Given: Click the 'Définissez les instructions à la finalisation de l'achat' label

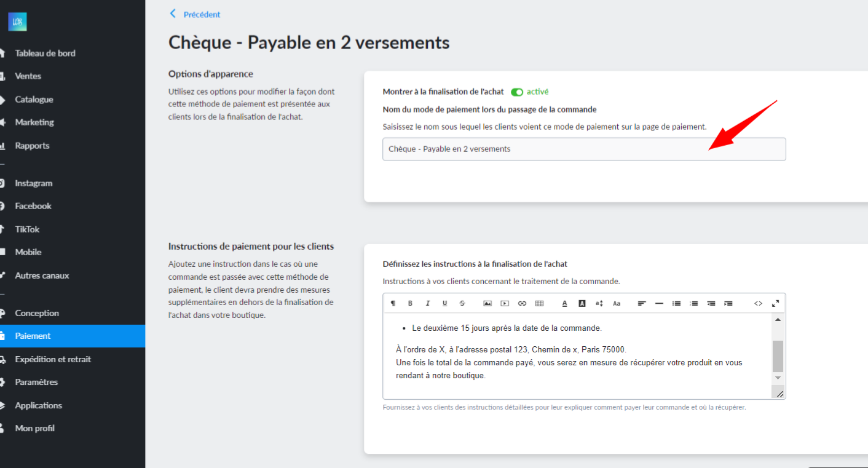Looking at the screenshot, I should (x=475, y=264).
